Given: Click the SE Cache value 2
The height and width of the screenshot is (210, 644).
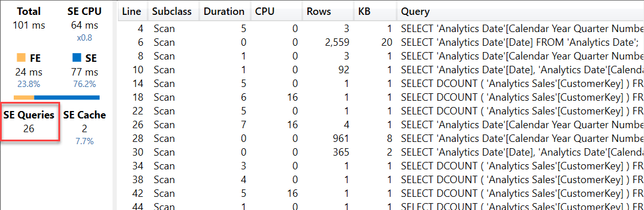Looking at the screenshot, I should 84,129.
